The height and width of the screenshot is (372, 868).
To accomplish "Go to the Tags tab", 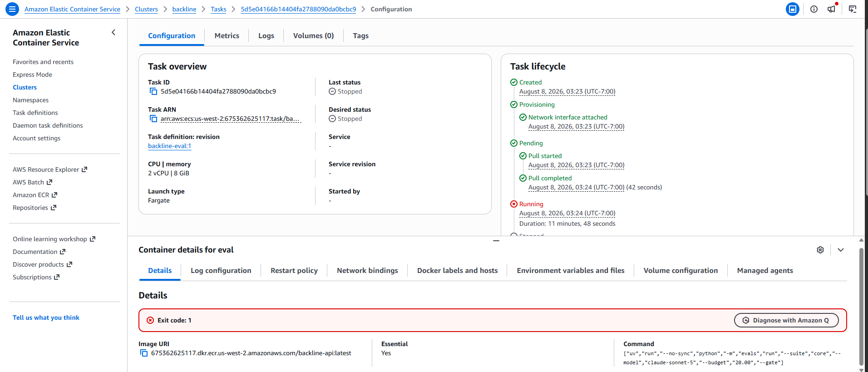I will tap(361, 36).
